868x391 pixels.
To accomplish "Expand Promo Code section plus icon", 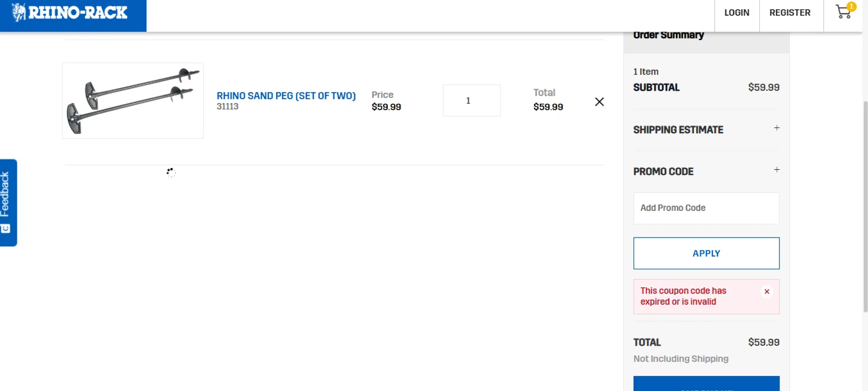I will click(x=777, y=170).
